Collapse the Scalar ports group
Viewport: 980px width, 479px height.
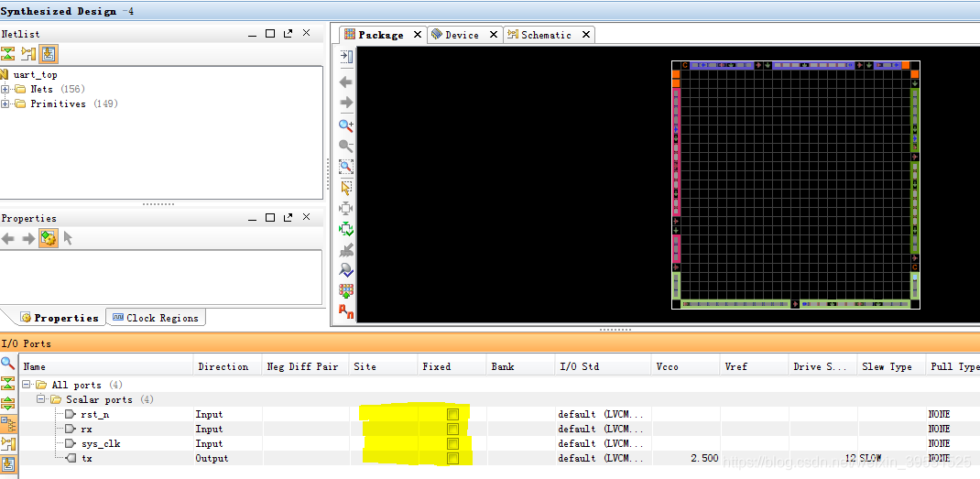pos(40,399)
